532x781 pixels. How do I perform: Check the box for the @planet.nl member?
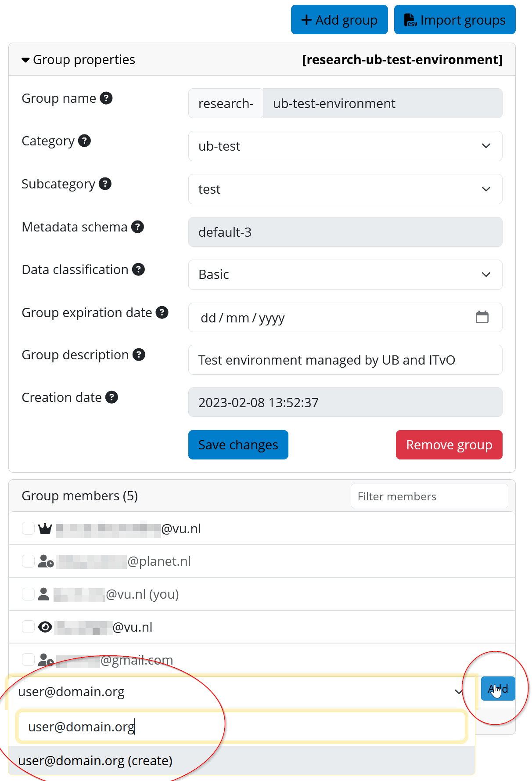click(28, 561)
